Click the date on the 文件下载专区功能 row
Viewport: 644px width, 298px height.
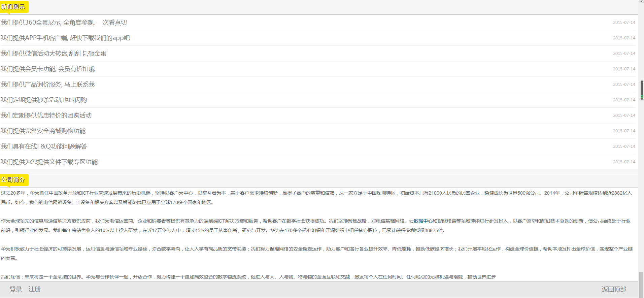tap(624, 162)
